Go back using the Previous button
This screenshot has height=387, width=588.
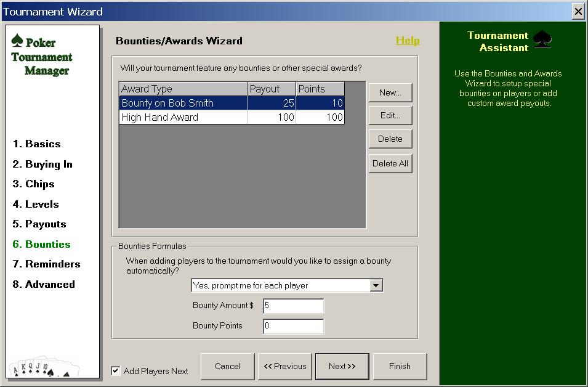click(284, 366)
